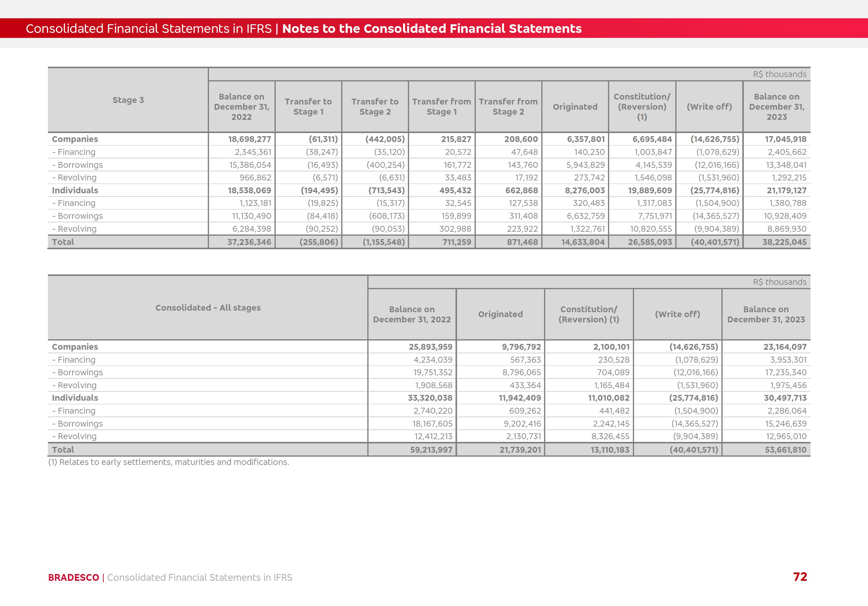
Task: Click the Originated header in consolidated table
Action: (x=500, y=314)
